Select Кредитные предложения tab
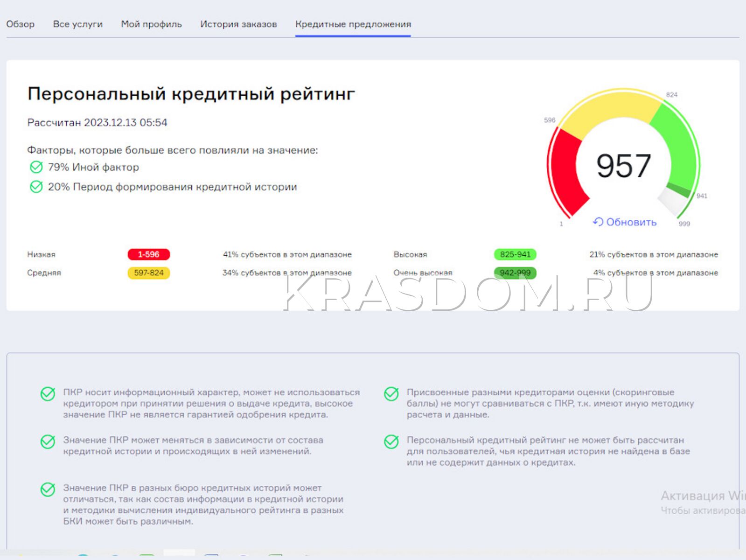The image size is (746, 560). coord(353,24)
